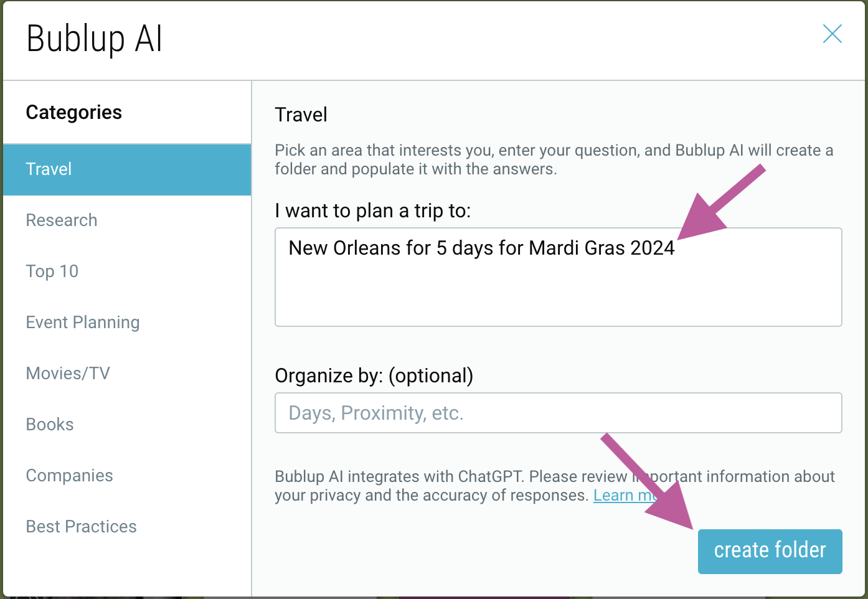Viewport: 868px width, 599px height.
Task: Choose the Event Planning category
Action: tap(83, 323)
